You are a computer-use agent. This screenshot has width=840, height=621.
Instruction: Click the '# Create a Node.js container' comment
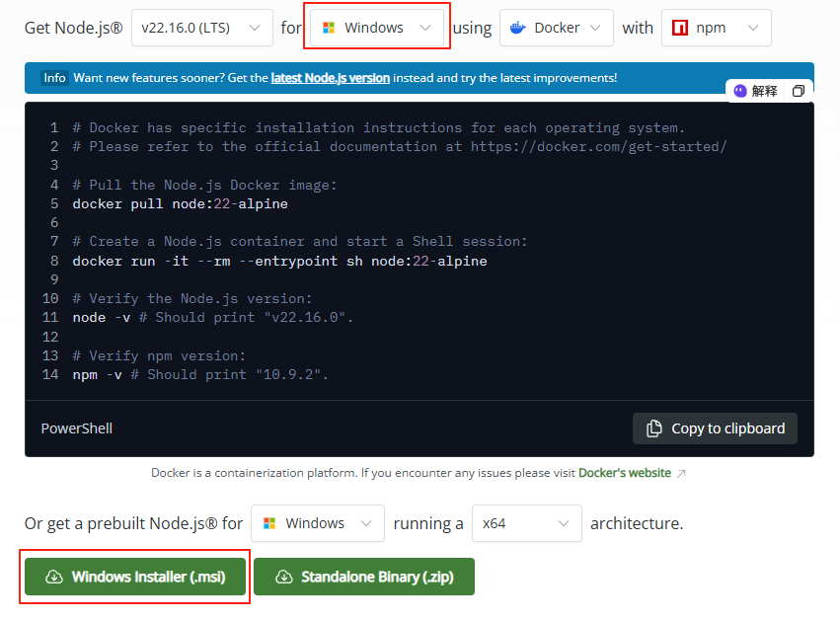click(300, 241)
